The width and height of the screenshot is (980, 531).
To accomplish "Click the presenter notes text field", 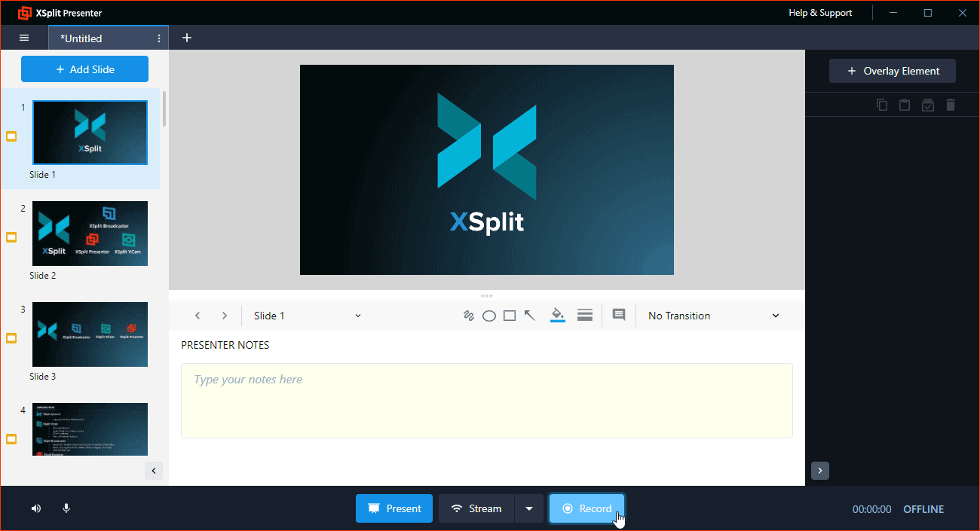I will point(487,401).
